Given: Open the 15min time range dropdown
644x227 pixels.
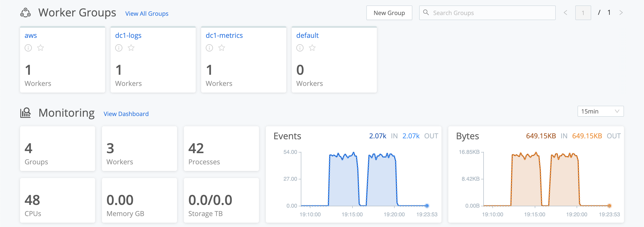Looking at the screenshot, I should (x=600, y=111).
